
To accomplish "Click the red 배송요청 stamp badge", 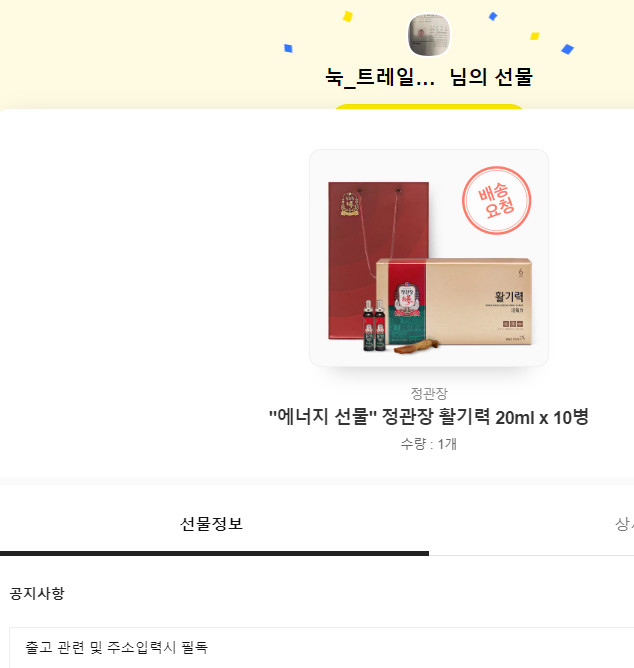I will [x=496, y=200].
